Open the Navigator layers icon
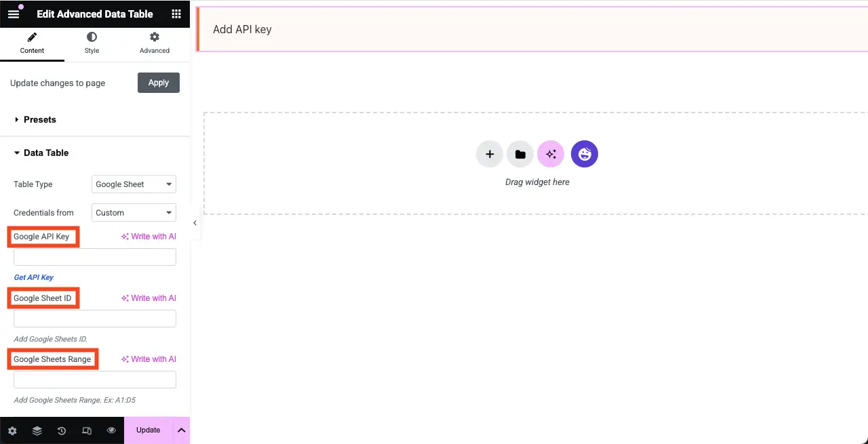The height and width of the screenshot is (444, 868). pos(37,430)
